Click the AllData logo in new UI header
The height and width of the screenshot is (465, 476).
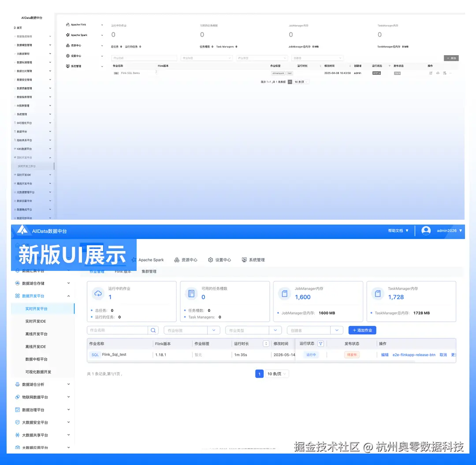coord(22,230)
